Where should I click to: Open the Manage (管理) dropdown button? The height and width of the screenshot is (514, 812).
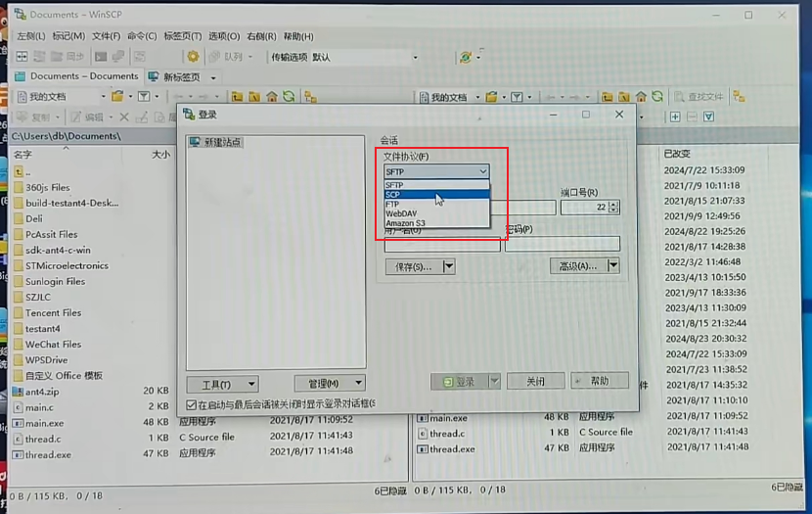[x=330, y=384]
